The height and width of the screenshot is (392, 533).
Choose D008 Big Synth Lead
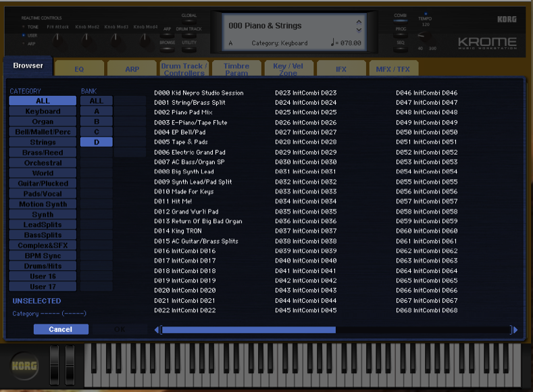click(x=184, y=172)
